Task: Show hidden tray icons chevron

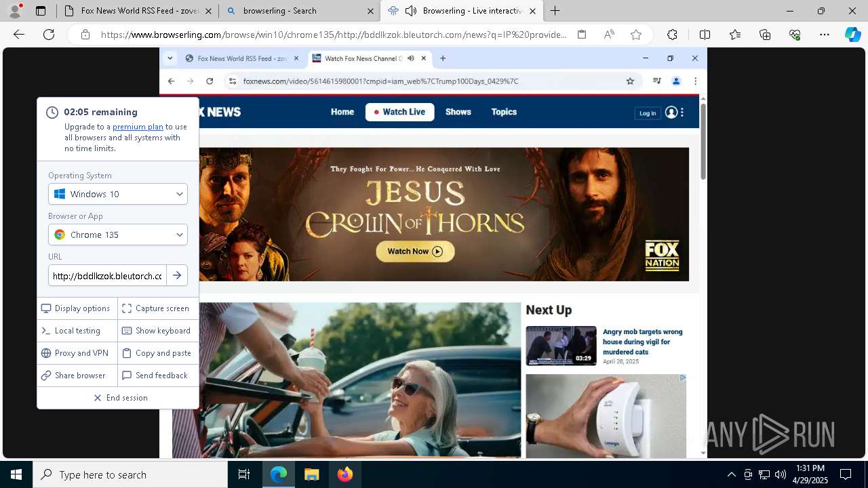Action: coord(731,474)
